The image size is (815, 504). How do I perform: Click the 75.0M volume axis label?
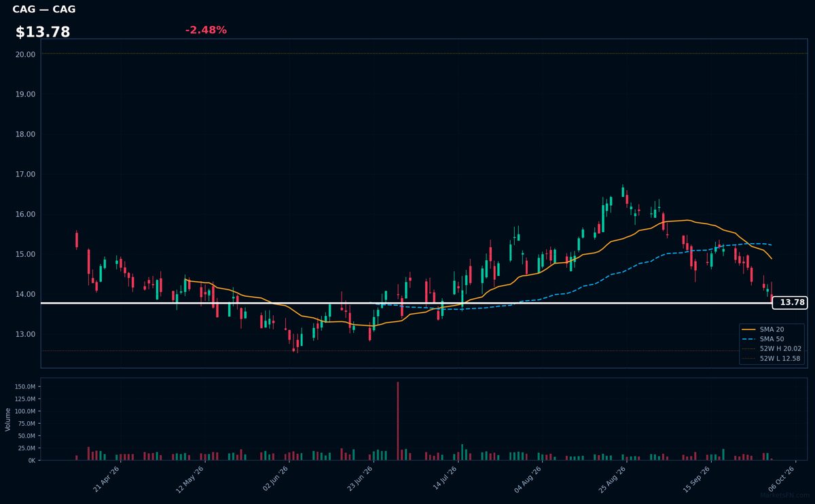pos(26,423)
